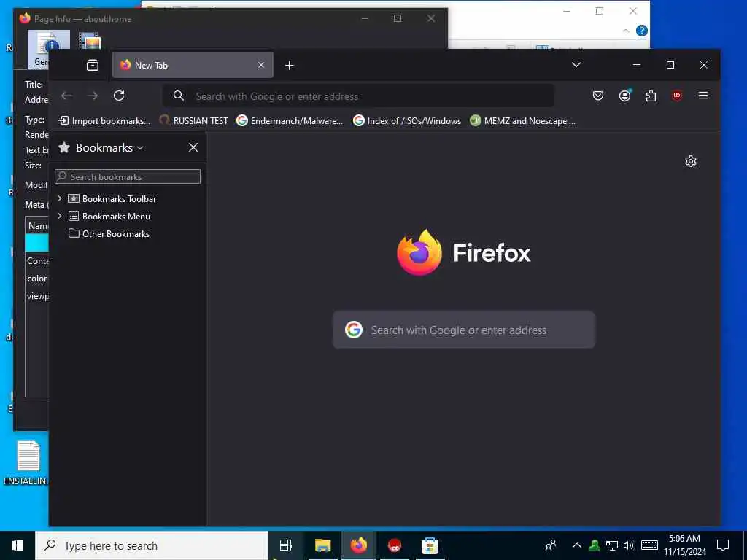Open the notification action center

pyautogui.click(x=723, y=545)
